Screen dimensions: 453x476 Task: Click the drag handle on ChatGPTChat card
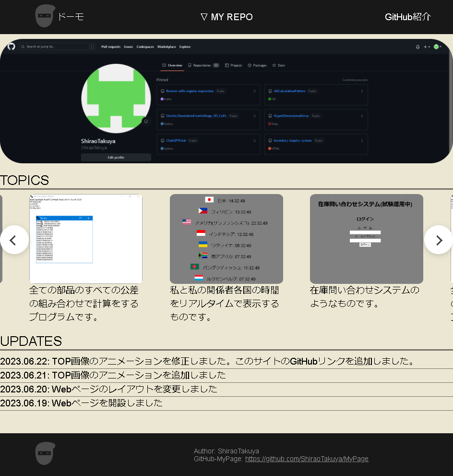pos(254,141)
